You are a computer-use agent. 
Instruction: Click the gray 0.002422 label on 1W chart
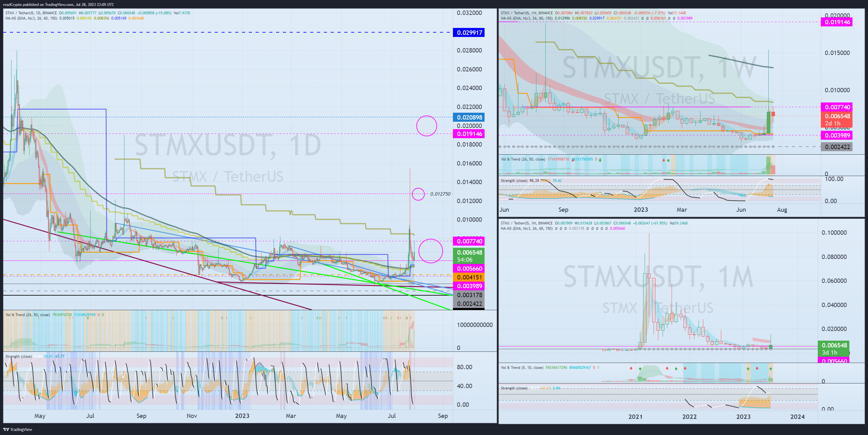tap(837, 147)
